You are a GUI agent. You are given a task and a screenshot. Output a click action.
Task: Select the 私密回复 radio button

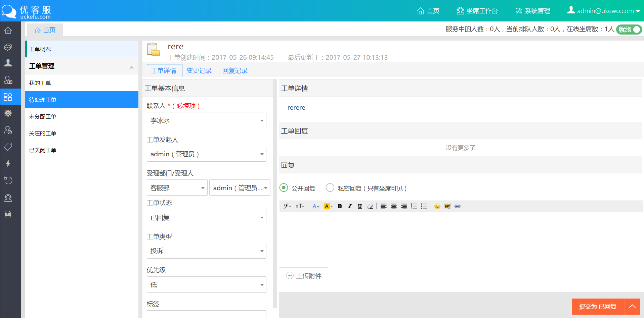[330, 188]
